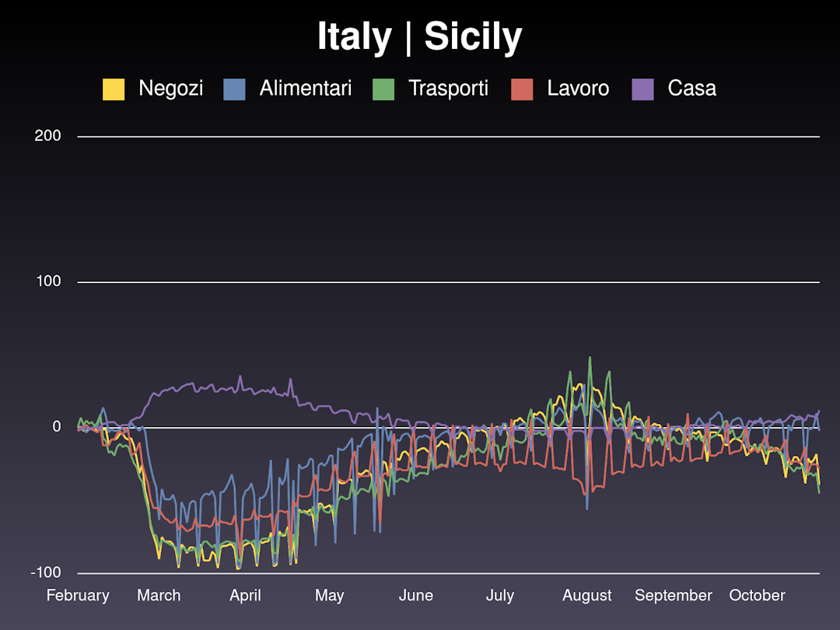
Task: Toggle the Negozi series label
Action: [170, 89]
